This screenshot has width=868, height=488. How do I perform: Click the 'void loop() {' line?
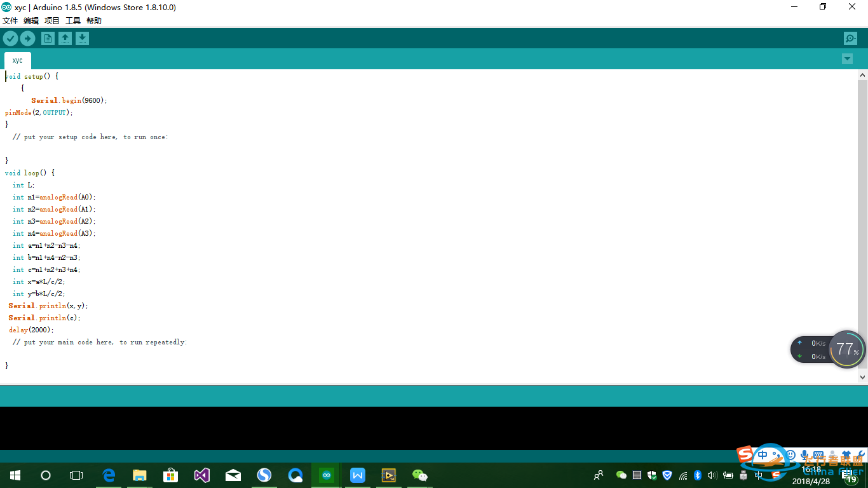tap(30, 173)
